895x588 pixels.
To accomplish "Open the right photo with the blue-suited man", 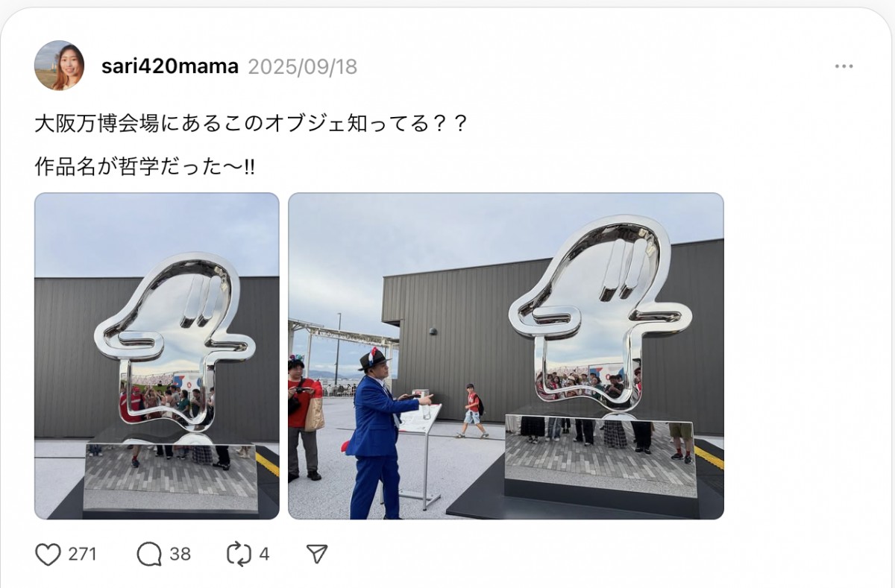I will pyautogui.click(x=506, y=356).
